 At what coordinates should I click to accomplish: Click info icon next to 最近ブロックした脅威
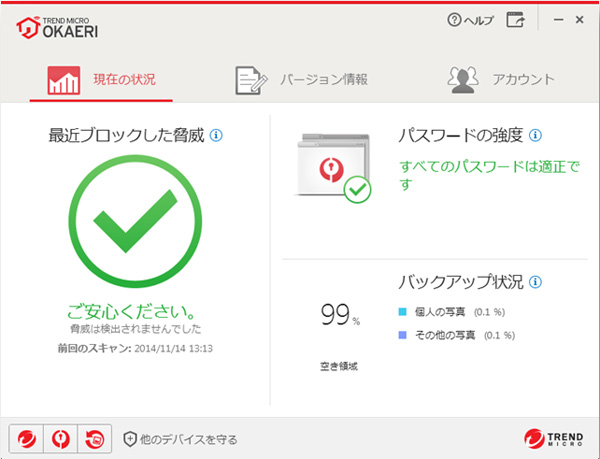pos(216,135)
